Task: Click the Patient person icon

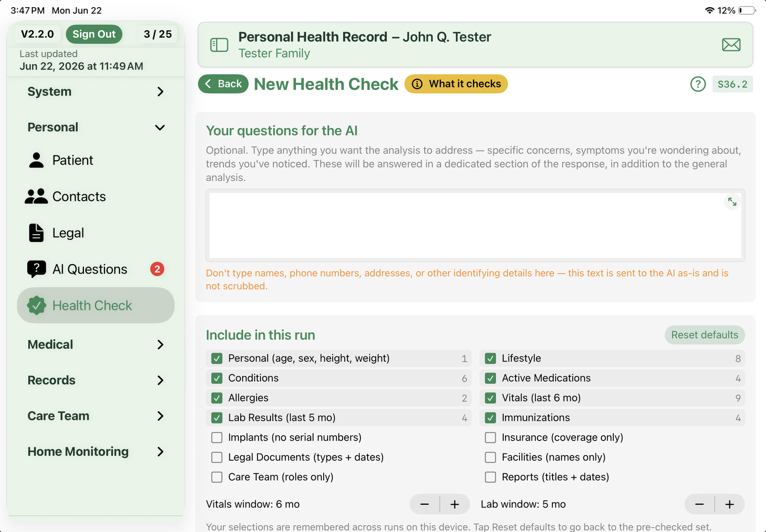Action: pos(36,160)
